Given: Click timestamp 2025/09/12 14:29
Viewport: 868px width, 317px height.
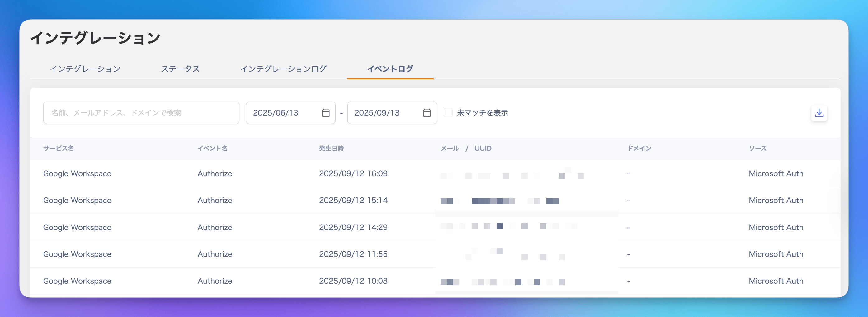Looking at the screenshot, I should (x=353, y=227).
